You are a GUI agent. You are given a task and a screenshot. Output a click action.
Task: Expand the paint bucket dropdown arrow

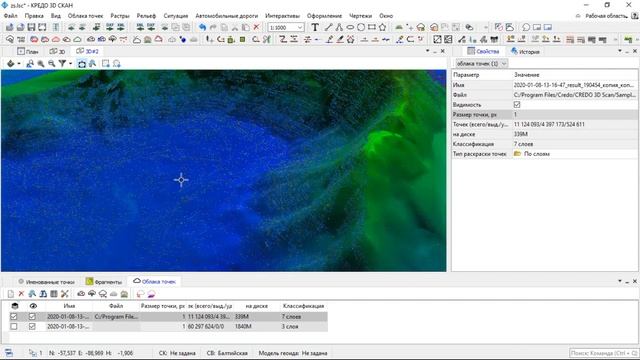coord(18,64)
